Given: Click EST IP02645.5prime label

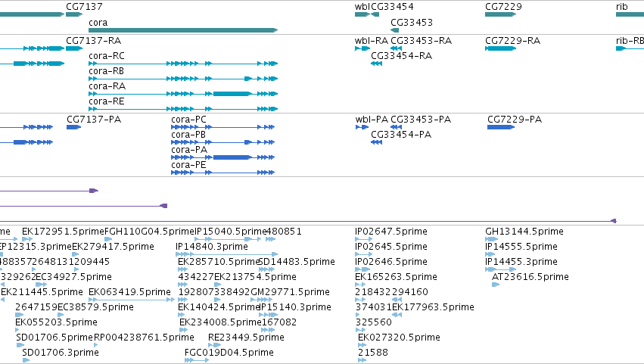Looking at the screenshot, I should pyautogui.click(x=391, y=247).
